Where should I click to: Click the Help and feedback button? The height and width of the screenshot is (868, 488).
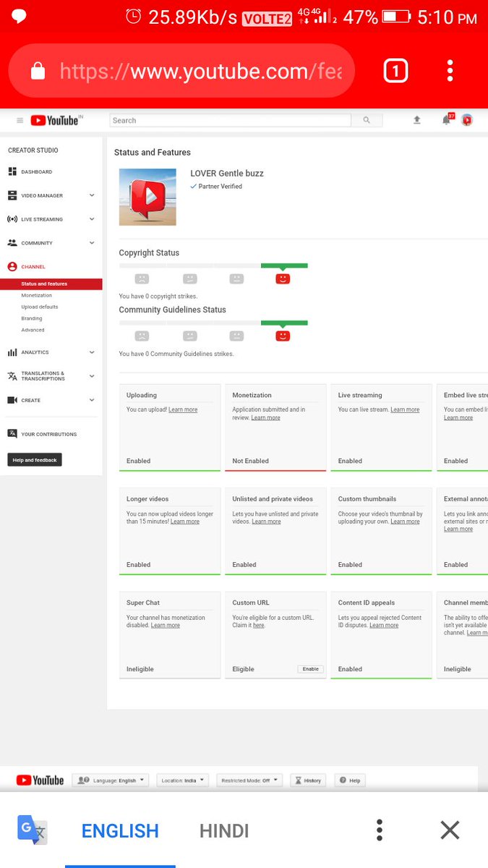(x=35, y=460)
